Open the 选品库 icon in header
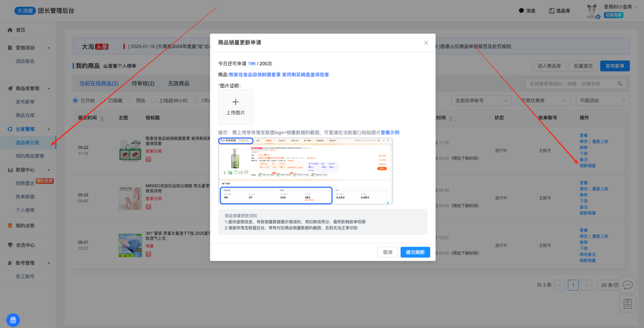Screen dimensions: 644x328 pos(552,11)
